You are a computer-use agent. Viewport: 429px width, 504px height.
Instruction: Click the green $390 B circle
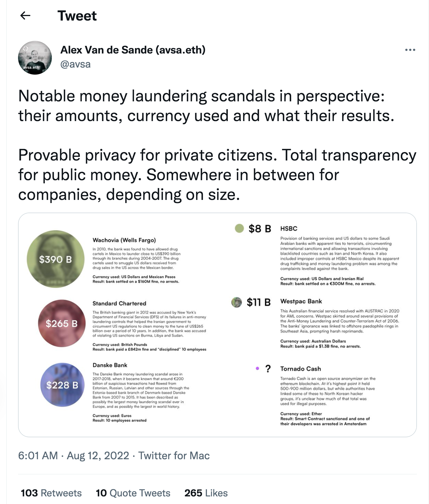click(x=56, y=259)
